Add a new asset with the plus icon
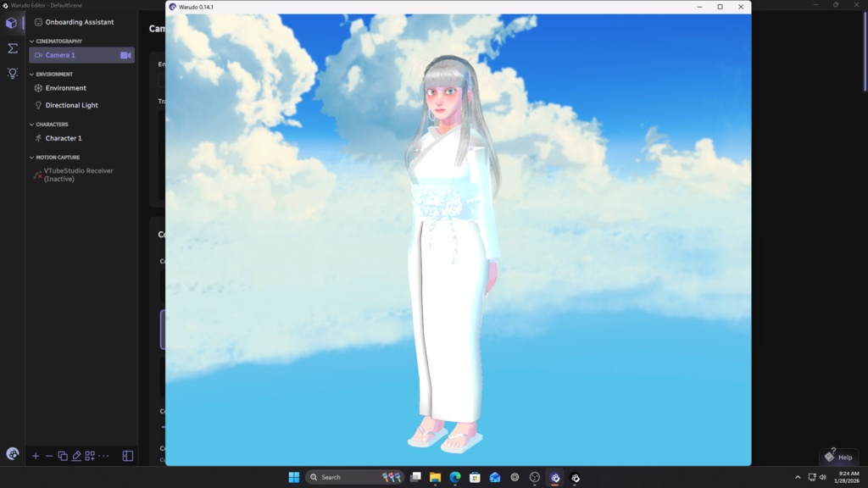 pos(35,456)
